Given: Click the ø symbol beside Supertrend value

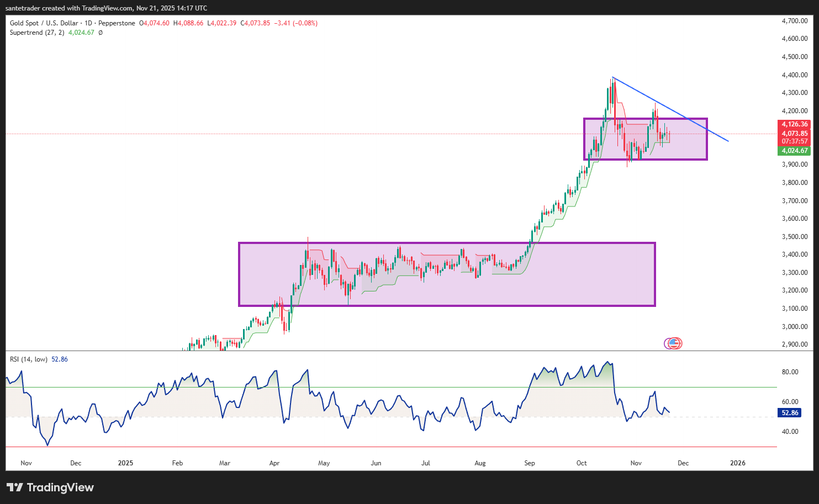Looking at the screenshot, I should click(101, 33).
